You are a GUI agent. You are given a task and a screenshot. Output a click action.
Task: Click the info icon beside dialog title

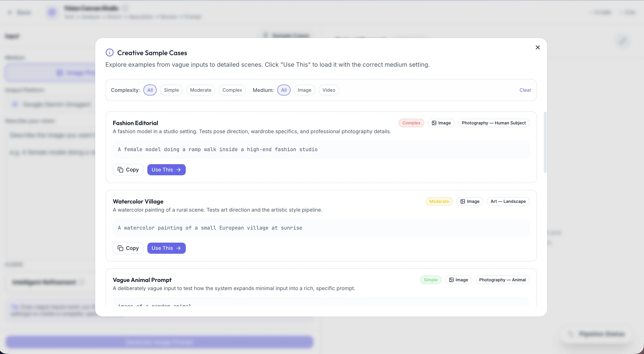coord(110,53)
